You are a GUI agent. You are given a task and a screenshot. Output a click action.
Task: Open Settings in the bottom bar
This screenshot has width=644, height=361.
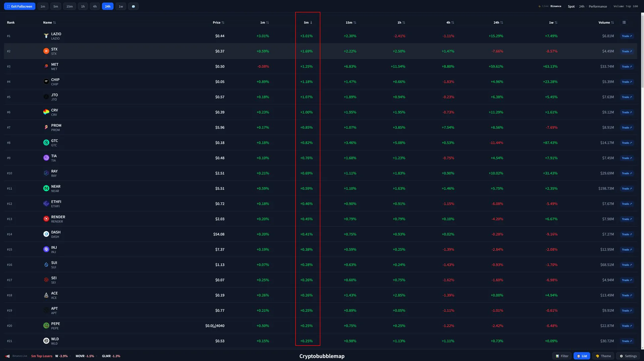point(628,356)
